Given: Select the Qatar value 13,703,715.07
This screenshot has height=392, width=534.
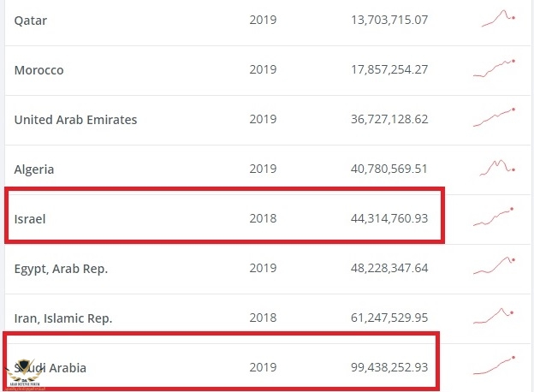Looking at the screenshot, I should 389,21.
